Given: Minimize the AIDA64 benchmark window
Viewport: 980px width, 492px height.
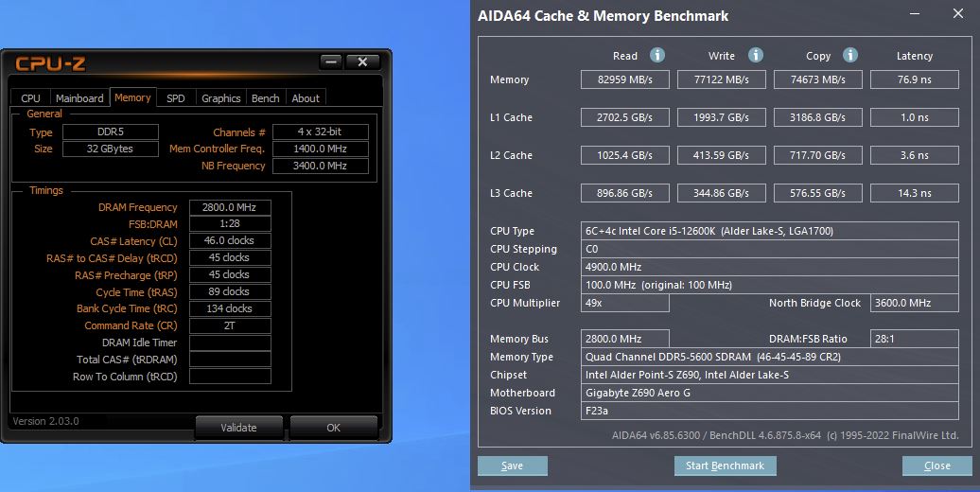Looking at the screenshot, I should [x=915, y=14].
